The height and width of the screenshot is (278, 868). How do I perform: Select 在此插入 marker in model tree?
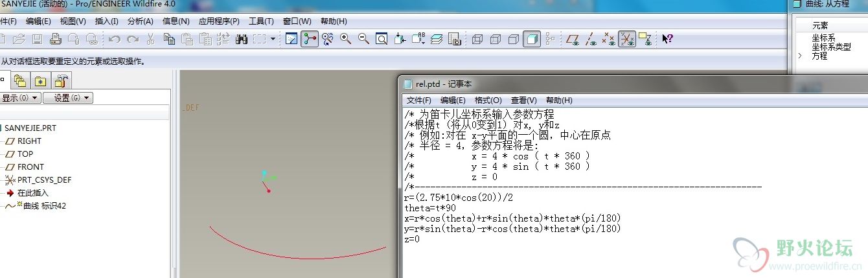coord(33,192)
